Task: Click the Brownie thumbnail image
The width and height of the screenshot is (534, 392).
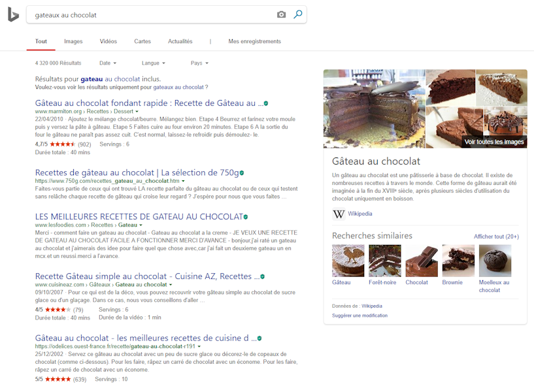Action: (x=458, y=261)
